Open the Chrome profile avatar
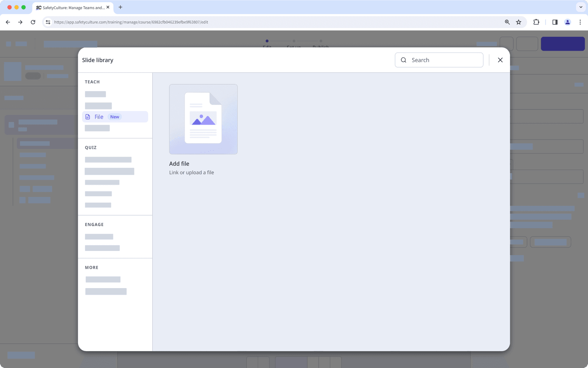Viewport: 588px width, 368px height. pos(567,22)
